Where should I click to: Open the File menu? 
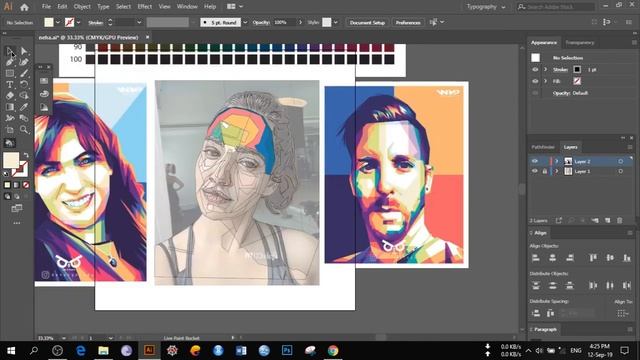click(46, 7)
